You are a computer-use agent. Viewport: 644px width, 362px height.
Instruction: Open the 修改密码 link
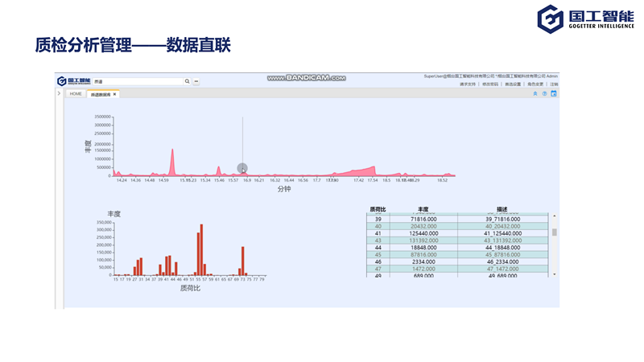[x=490, y=84]
